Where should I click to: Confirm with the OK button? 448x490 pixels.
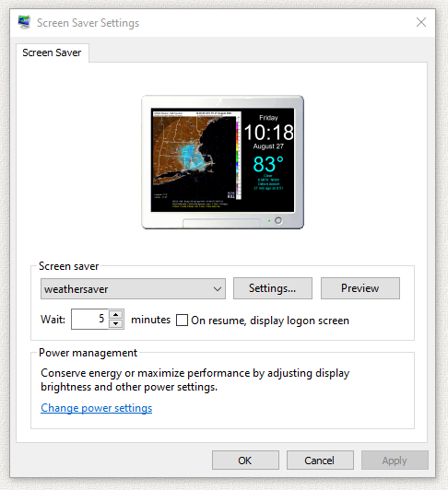pyautogui.click(x=245, y=460)
